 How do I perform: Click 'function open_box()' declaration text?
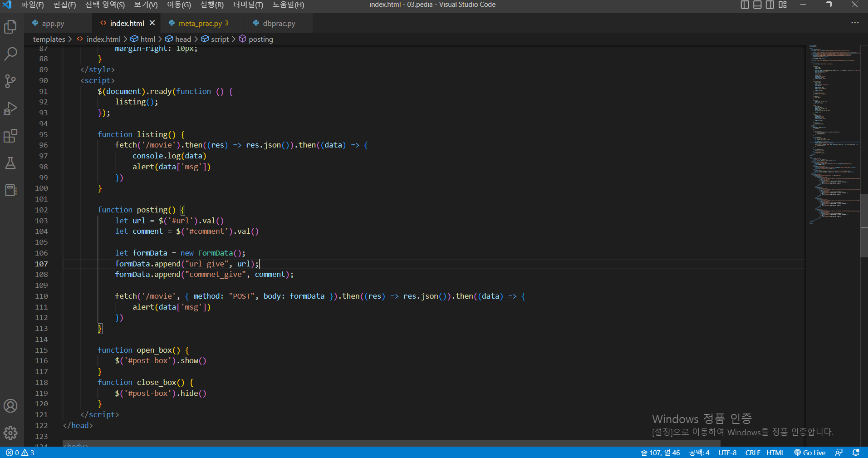[139, 350]
